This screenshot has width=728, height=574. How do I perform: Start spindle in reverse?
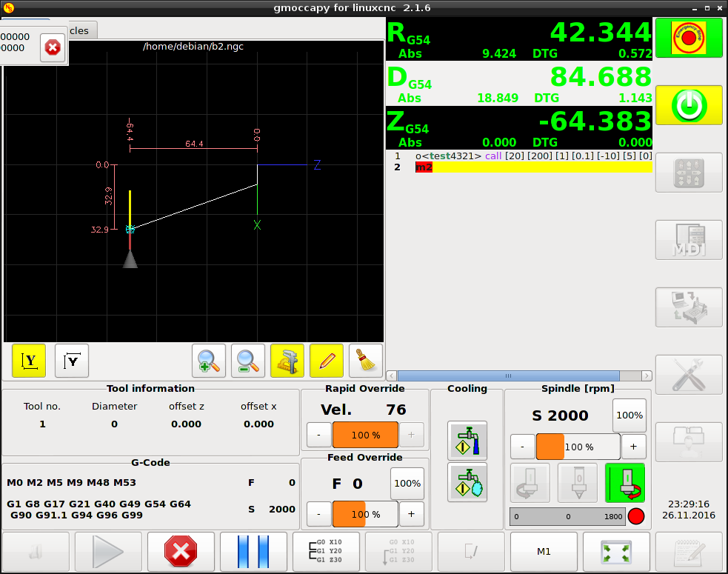530,483
